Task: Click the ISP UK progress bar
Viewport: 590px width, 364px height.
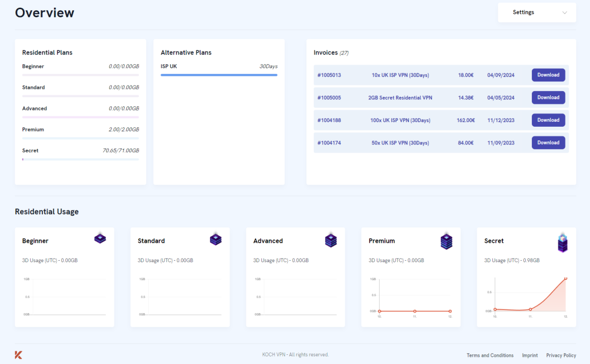Action: pyautogui.click(x=219, y=75)
